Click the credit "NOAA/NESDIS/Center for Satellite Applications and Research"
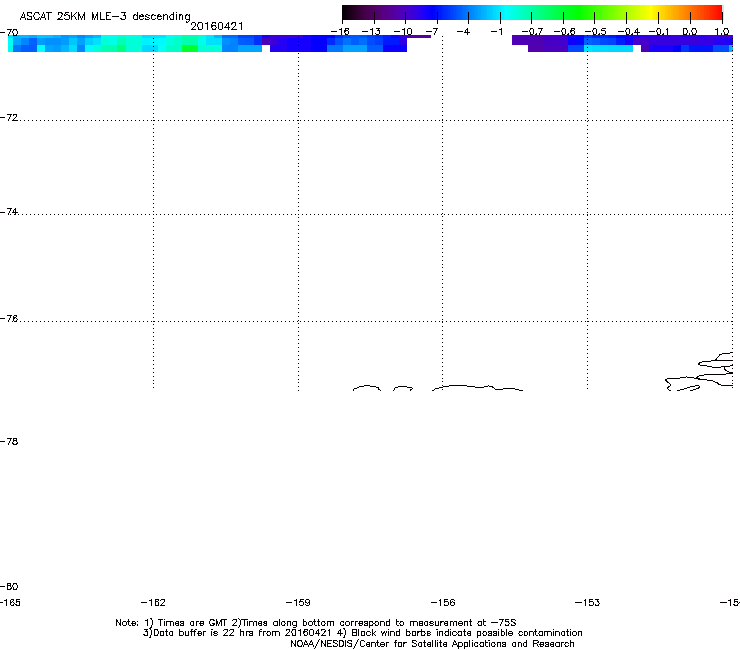The image size is (740, 650). point(432,643)
